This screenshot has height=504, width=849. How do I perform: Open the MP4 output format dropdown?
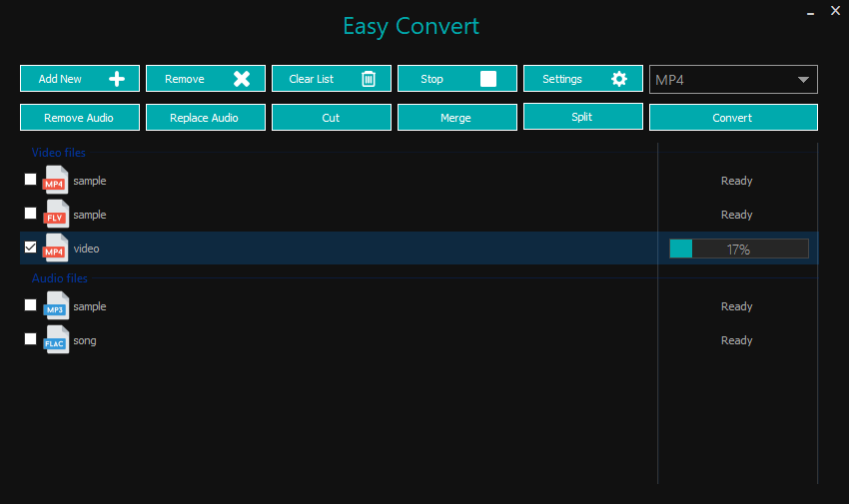[x=733, y=80]
